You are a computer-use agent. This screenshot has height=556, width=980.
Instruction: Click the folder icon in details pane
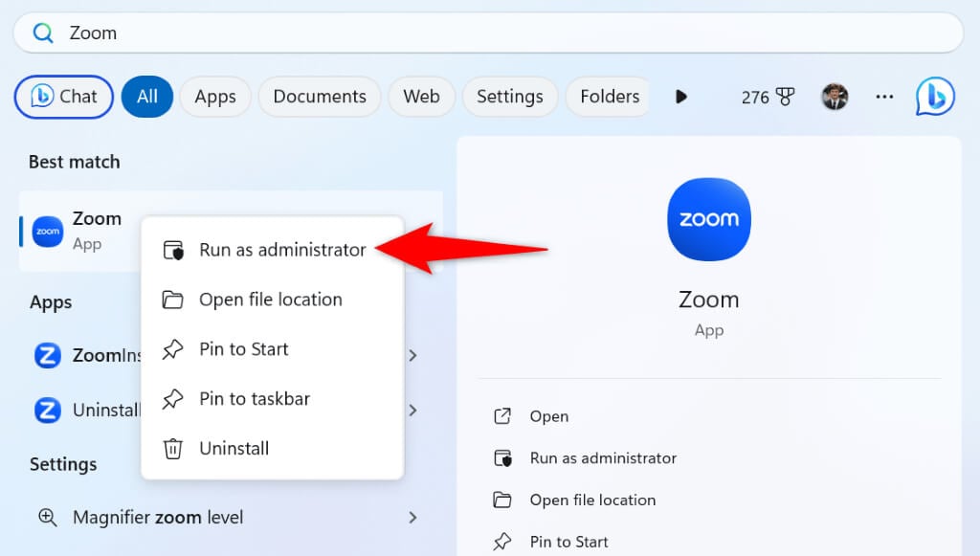click(x=501, y=500)
